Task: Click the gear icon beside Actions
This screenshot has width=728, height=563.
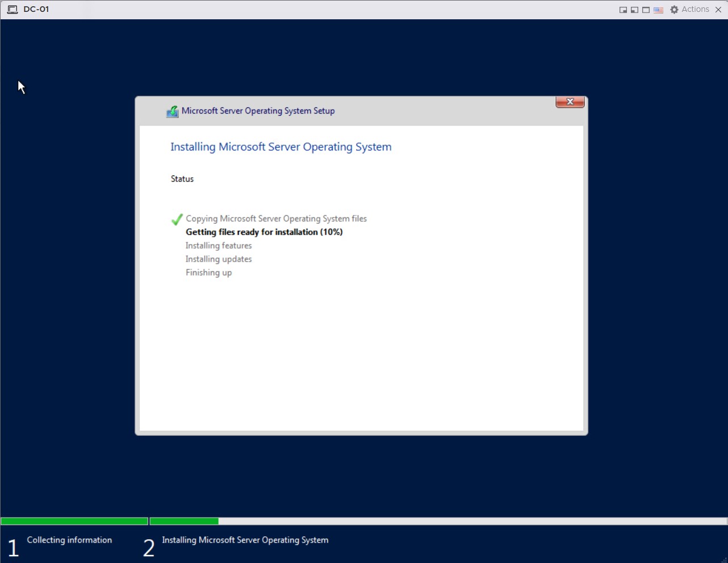Action: 674,10
